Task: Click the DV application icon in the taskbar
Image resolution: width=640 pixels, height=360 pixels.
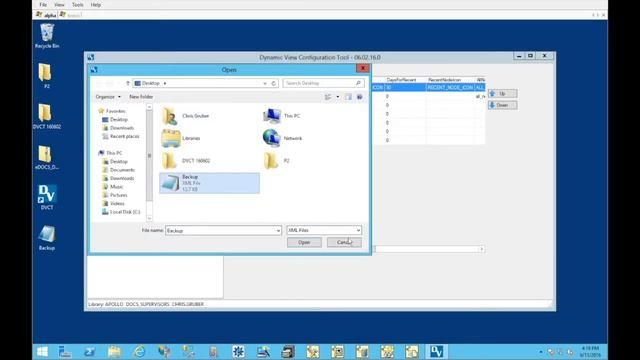Action: coord(436,351)
